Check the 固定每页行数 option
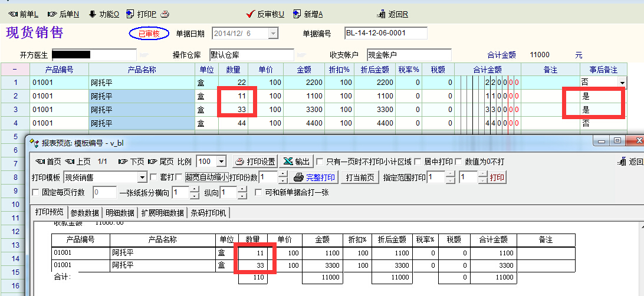Image resolution: width=644 pixels, height=296 pixels. (x=37, y=192)
